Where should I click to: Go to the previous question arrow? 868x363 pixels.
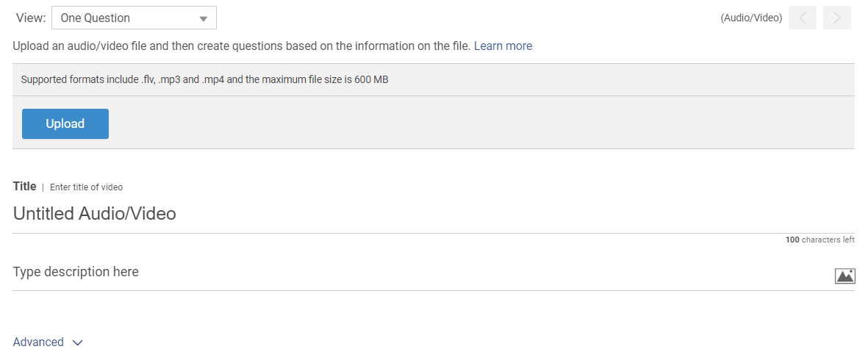pyautogui.click(x=803, y=18)
